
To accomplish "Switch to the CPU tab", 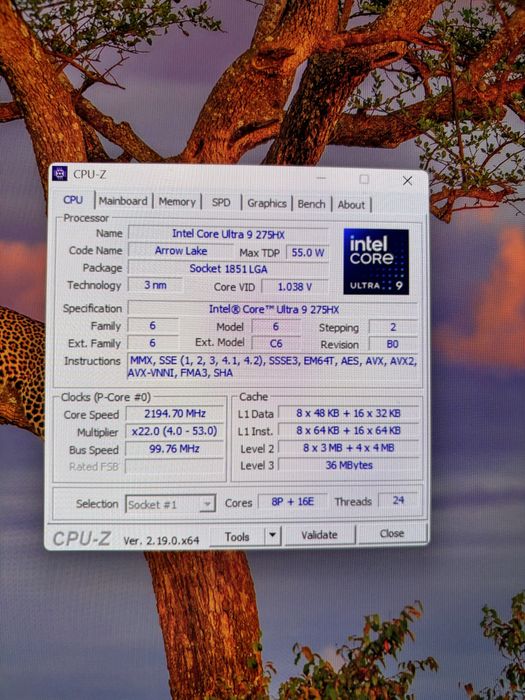I will point(73,200).
